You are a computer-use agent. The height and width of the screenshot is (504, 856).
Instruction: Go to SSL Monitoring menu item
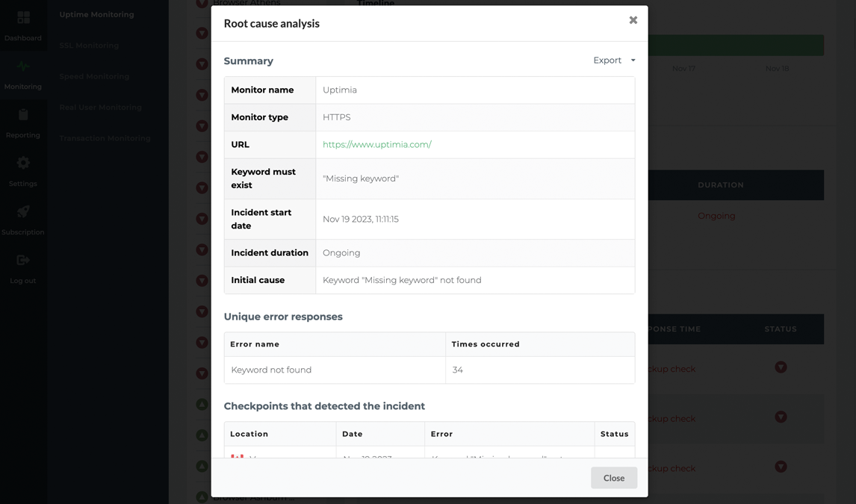point(89,46)
